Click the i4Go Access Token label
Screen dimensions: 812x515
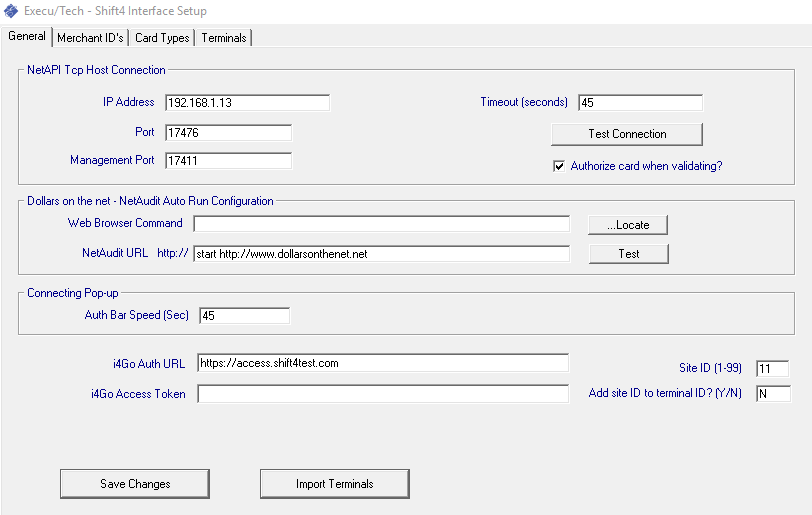pyautogui.click(x=138, y=394)
